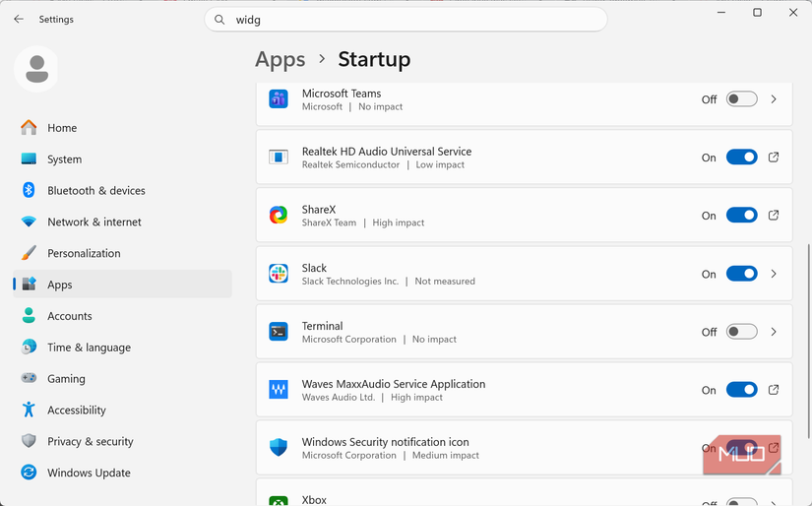This screenshot has height=506, width=812.
Task: Click the Time & language globe icon
Action: (29, 347)
